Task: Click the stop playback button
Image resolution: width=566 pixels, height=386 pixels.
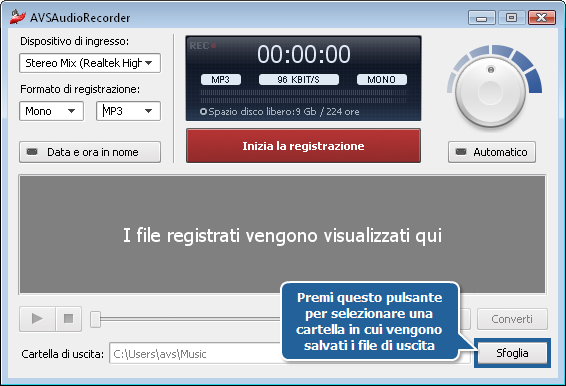Action: coord(69,319)
